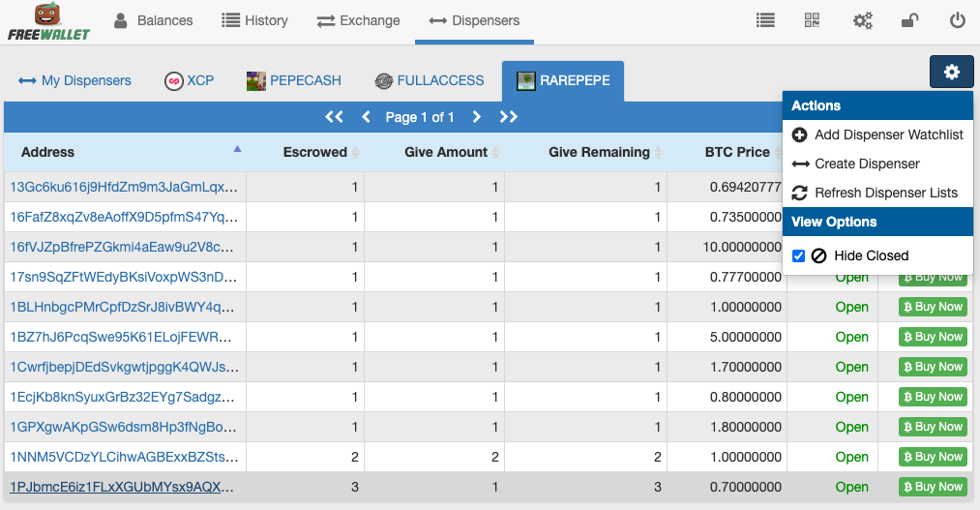Go to previous page arrow
The height and width of the screenshot is (510, 980).
[x=367, y=117]
